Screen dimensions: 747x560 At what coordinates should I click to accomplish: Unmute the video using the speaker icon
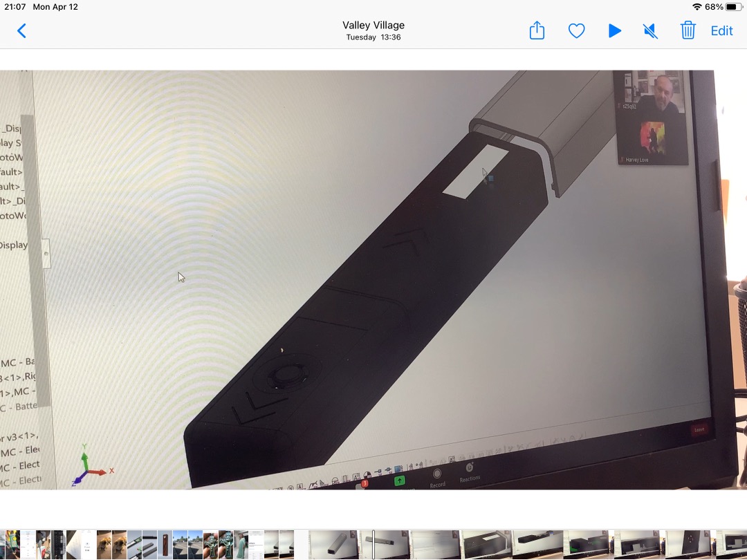[650, 31]
